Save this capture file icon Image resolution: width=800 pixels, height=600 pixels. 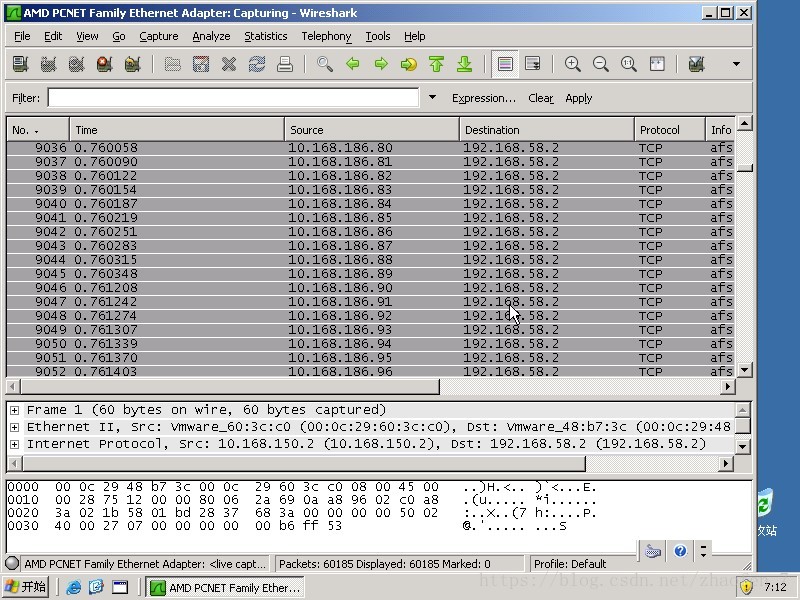point(201,64)
